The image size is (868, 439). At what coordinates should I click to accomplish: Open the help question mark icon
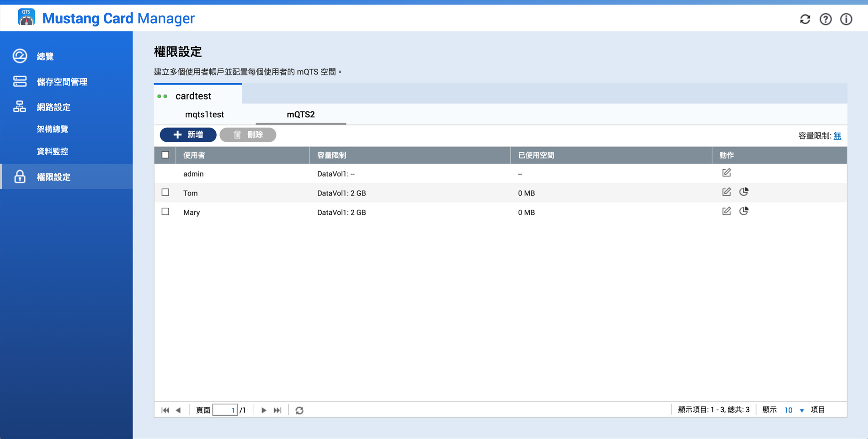pyautogui.click(x=825, y=19)
